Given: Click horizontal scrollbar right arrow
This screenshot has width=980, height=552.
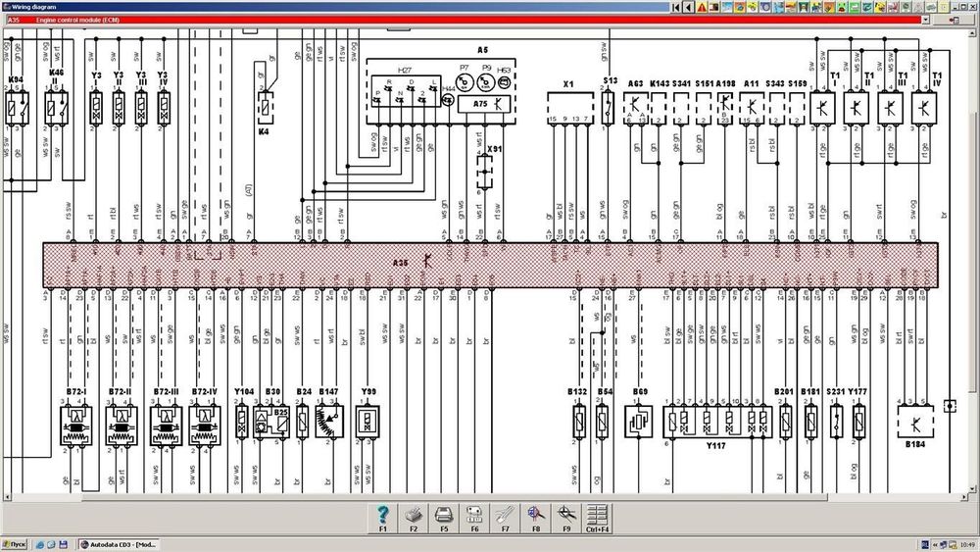Looking at the screenshot, I should click(964, 498).
